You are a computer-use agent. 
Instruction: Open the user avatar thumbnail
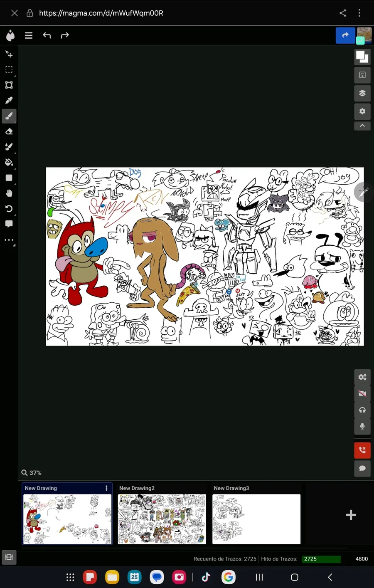[364, 35]
